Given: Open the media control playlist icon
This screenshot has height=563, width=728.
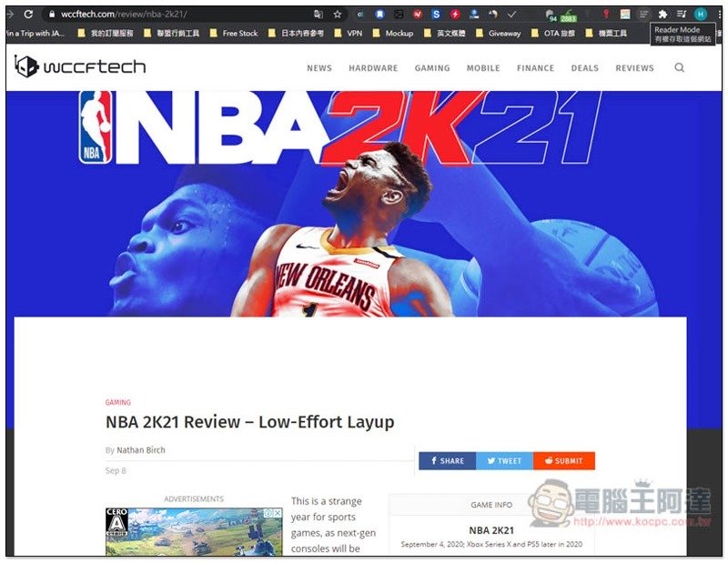Looking at the screenshot, I should click(x=682, y=15).
